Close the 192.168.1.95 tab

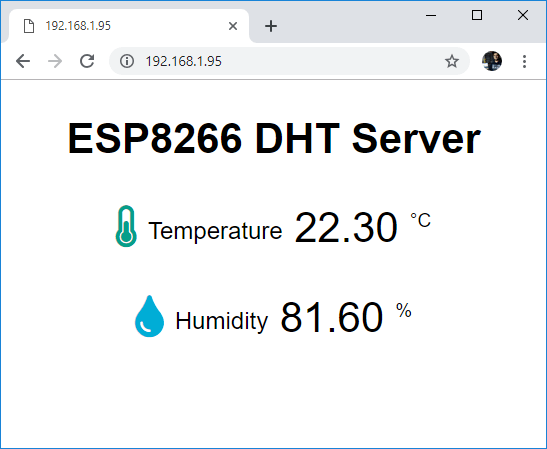(x=233, y=26)
